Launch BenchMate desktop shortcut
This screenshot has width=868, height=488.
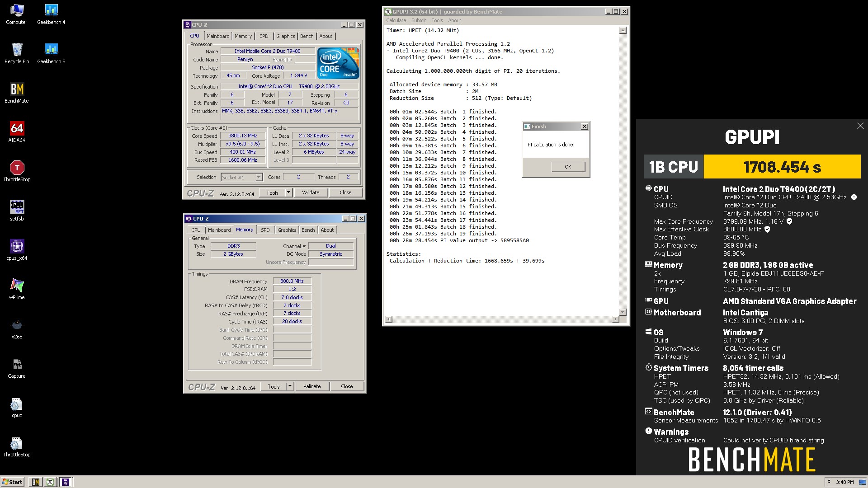17,93
